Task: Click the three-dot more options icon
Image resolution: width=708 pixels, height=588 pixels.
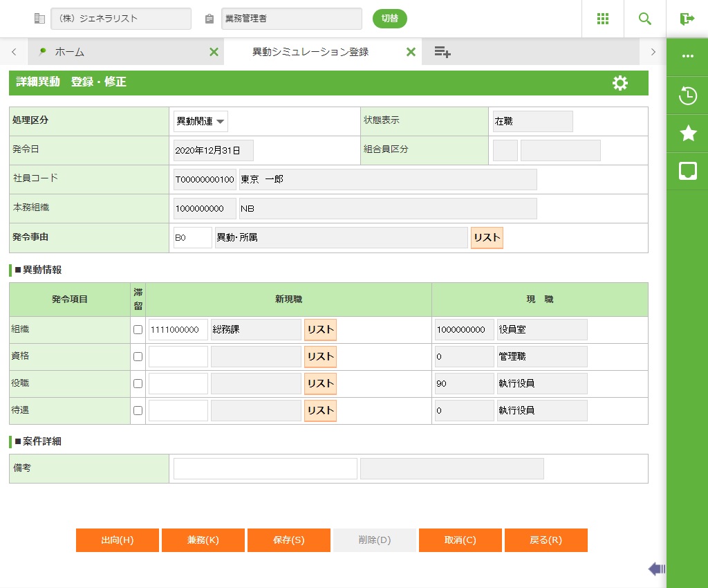Action: coord(687,57)
